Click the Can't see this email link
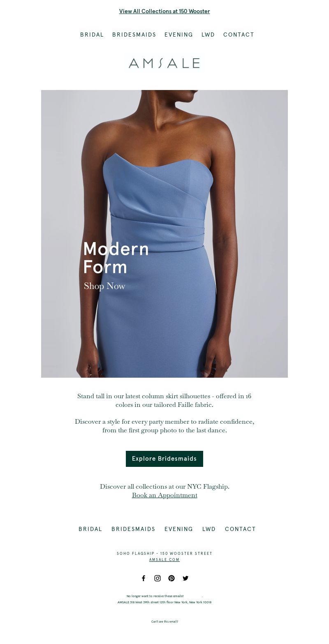329x644 pixels. 164,622
